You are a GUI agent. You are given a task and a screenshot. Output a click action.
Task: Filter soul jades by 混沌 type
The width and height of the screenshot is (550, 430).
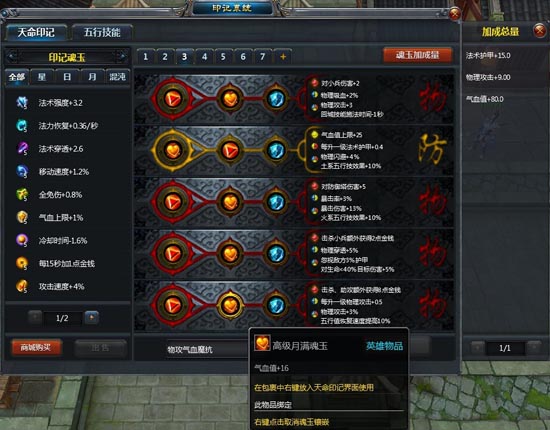[x=118, y=77]
